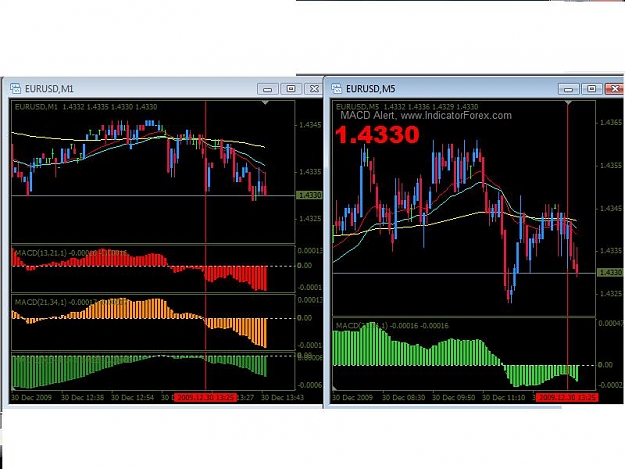Viewport: 625px width, 469px height.
Task: Click the red 2009.12.30 13:25 label in M5
Action: pyautogui.click(x=567, y=397)
